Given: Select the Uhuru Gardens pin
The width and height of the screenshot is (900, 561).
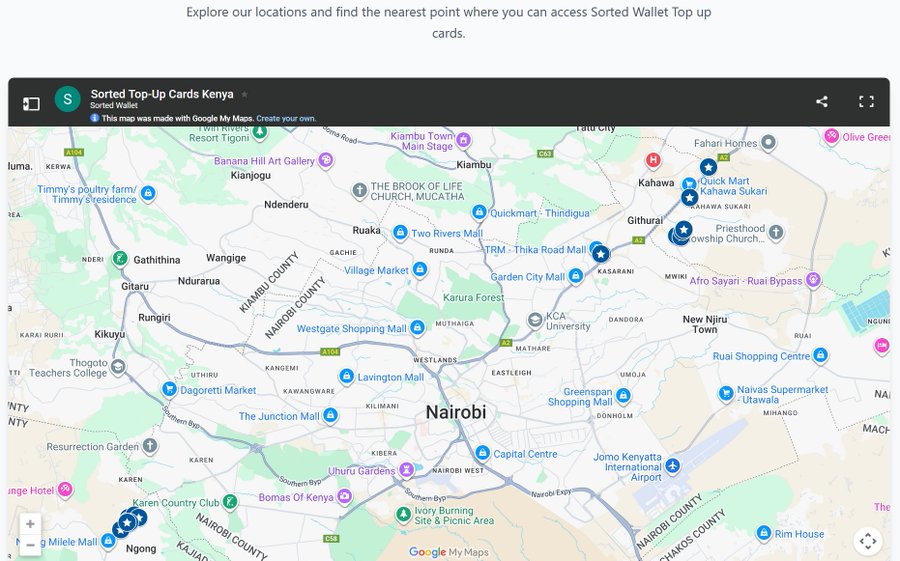Looking at the screenshot, I should [x=406, y=470].
